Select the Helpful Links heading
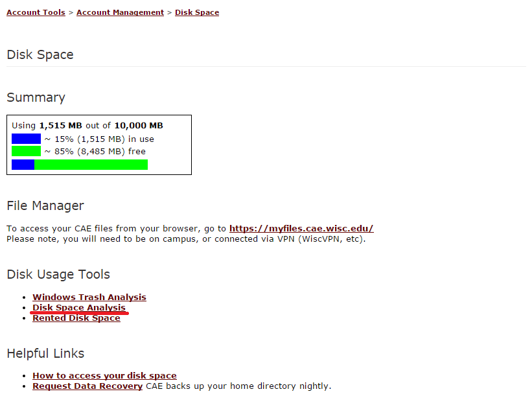The height and width of the screenshot is (420, 532). pyautogui.click(x=45, y=353)
